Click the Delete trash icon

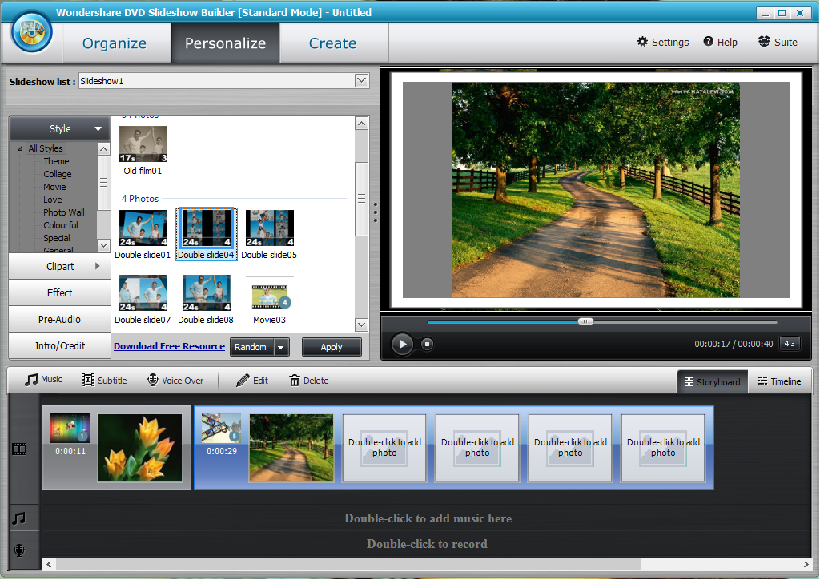coord(295,381)
